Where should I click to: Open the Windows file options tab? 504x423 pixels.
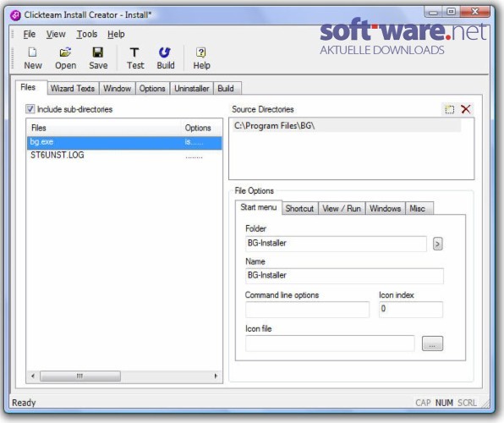coord(385,208)
